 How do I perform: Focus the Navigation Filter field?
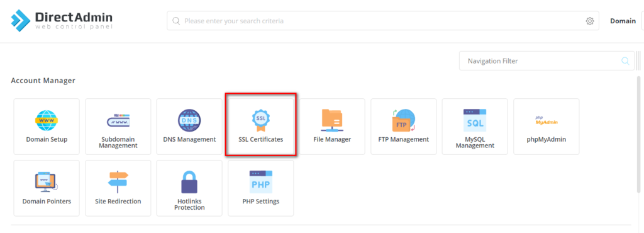(547, 61)
